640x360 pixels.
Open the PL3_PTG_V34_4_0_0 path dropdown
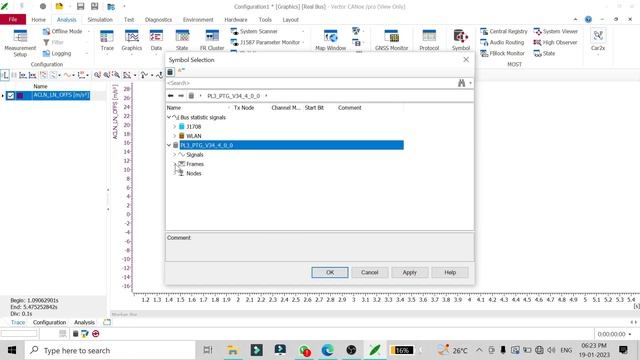(266, 96)
